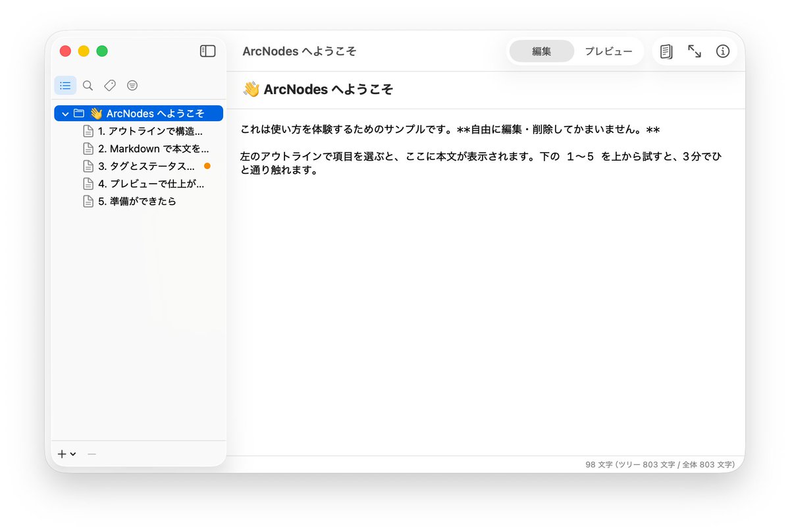Click the folder icon of ArcNodes へようこそ
Image resolution: width=790 pixels, height=532 pixels.
(x=79, y=113)
